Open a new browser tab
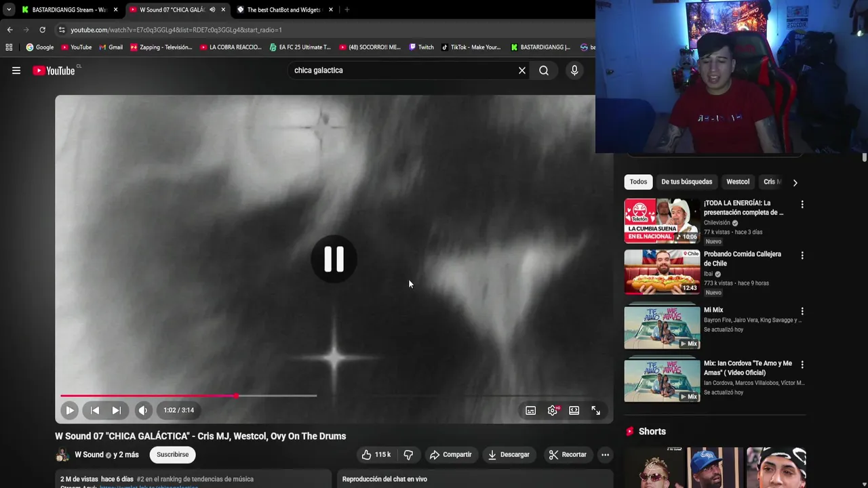Viewport: 868px width, 488px height. pos(347,9)
